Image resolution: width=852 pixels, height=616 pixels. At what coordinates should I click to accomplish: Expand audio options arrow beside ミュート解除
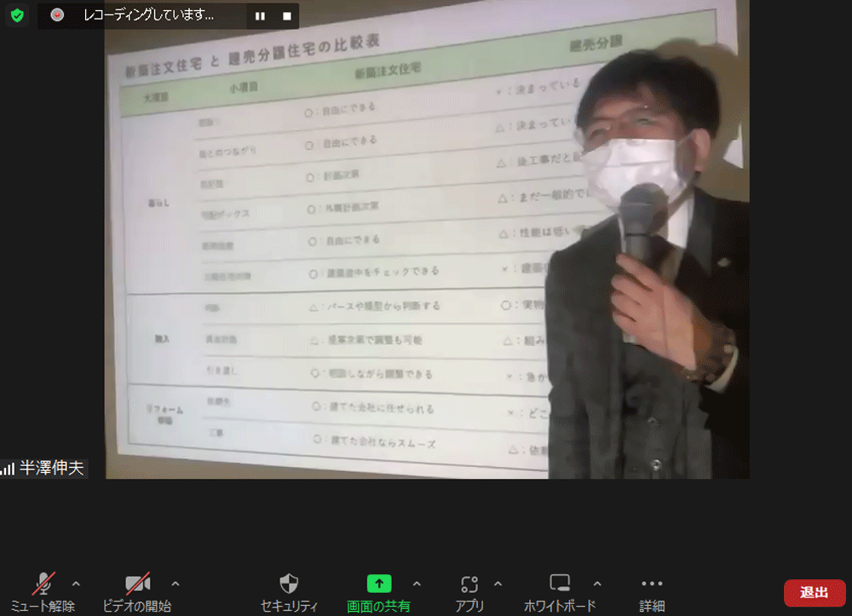[76, 584]
